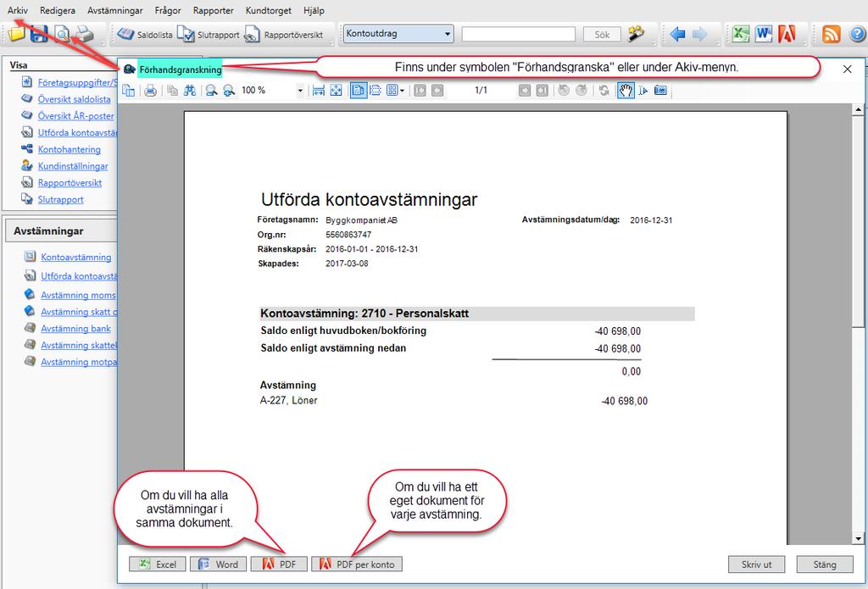
Task: Toggle continuous page view mode
Action: [376, 90]
